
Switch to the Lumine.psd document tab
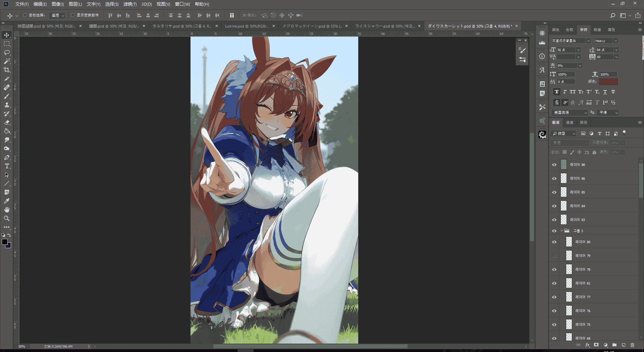click(246, 26)
